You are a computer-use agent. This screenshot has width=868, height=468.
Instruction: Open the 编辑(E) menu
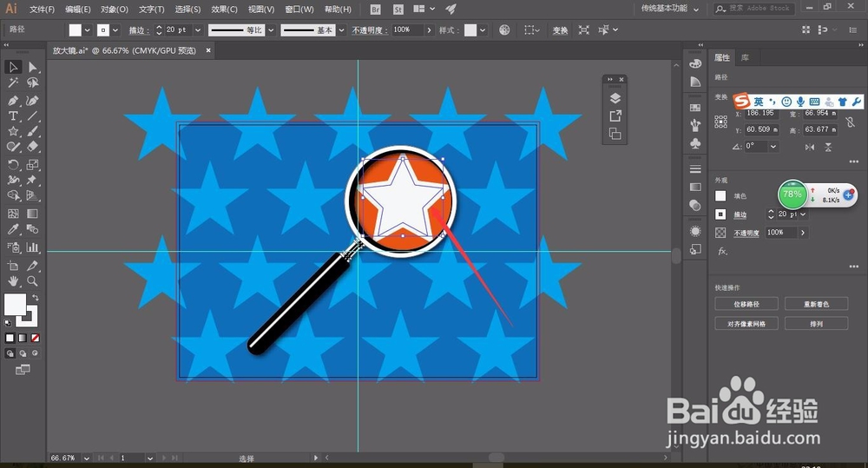pyautogui.click(x=77, y=10)
